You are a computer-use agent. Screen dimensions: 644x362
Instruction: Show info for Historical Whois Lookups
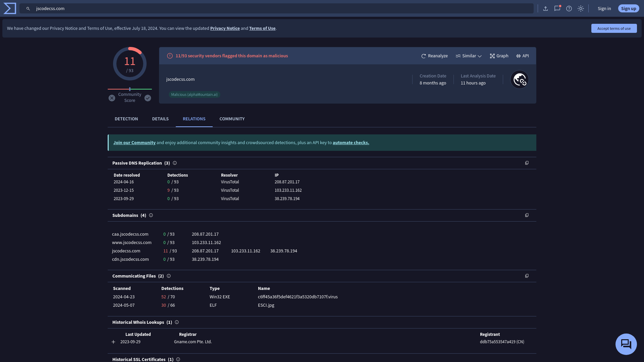click(x=177, y=322)
